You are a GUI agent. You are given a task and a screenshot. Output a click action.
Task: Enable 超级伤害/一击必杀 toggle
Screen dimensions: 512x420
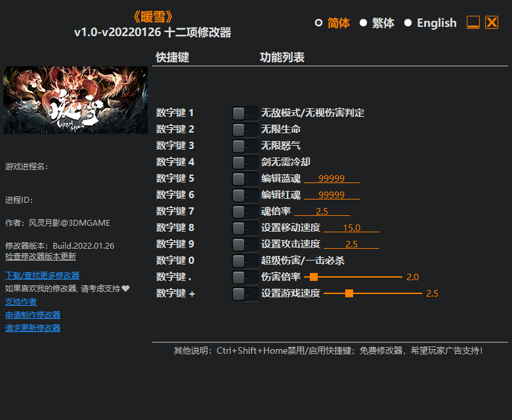(245, 261)
